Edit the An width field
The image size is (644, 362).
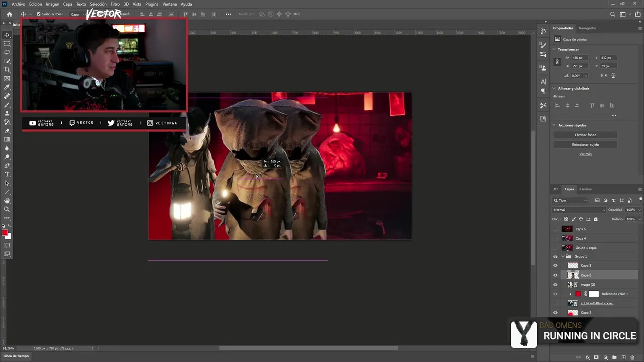(x=581, y=58)
